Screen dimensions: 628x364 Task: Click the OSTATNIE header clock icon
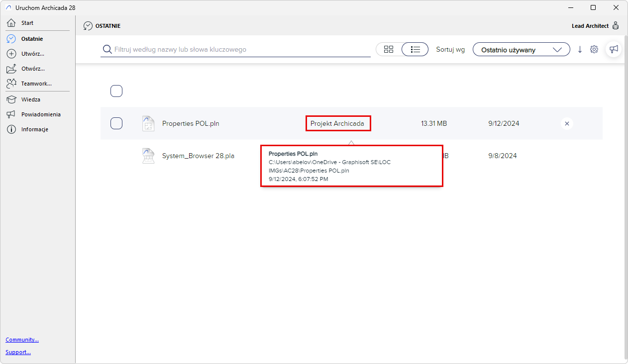pyautogui.click(x=88, y=26)
